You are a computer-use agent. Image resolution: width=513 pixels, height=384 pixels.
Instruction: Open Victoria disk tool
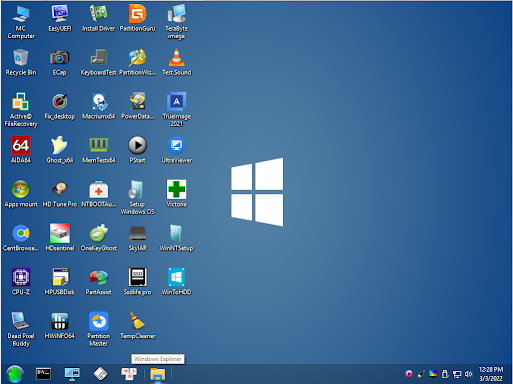(x=176, y=194)
